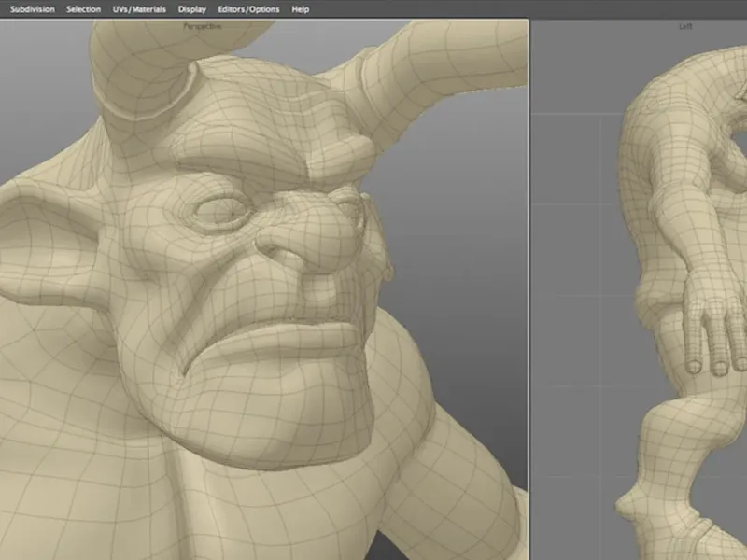Open the Help menu

pyautogui.click(x=300, y=9)
